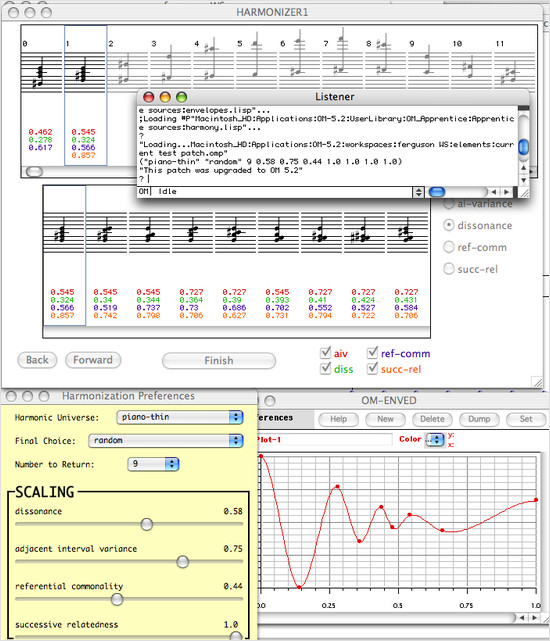This screenshot has height=641, width=550.
Task: Select chord thumbnail numbered 8
Action: tap(385, 59)
